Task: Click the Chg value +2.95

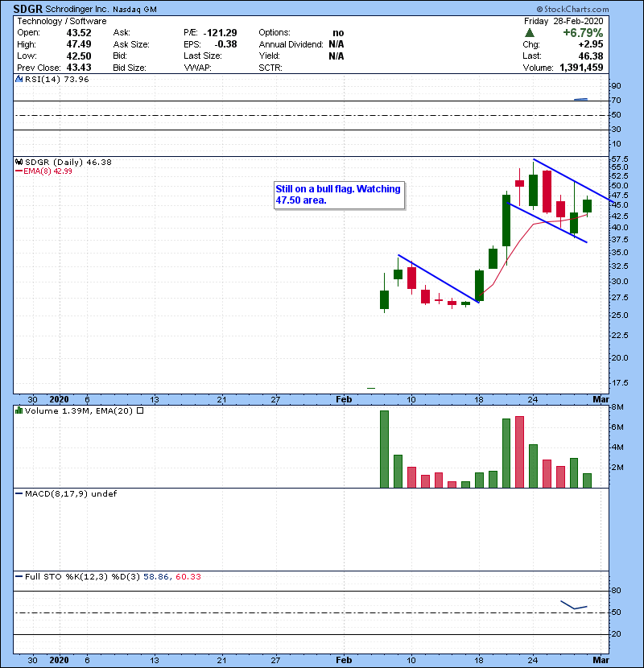Action: coord(591,44)
